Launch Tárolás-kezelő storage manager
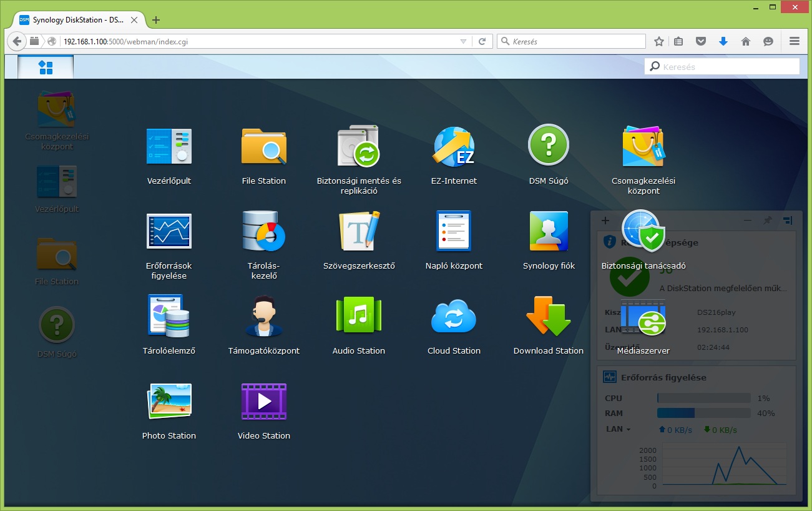This screenshot has height=511, width=812. pos(263,231)
